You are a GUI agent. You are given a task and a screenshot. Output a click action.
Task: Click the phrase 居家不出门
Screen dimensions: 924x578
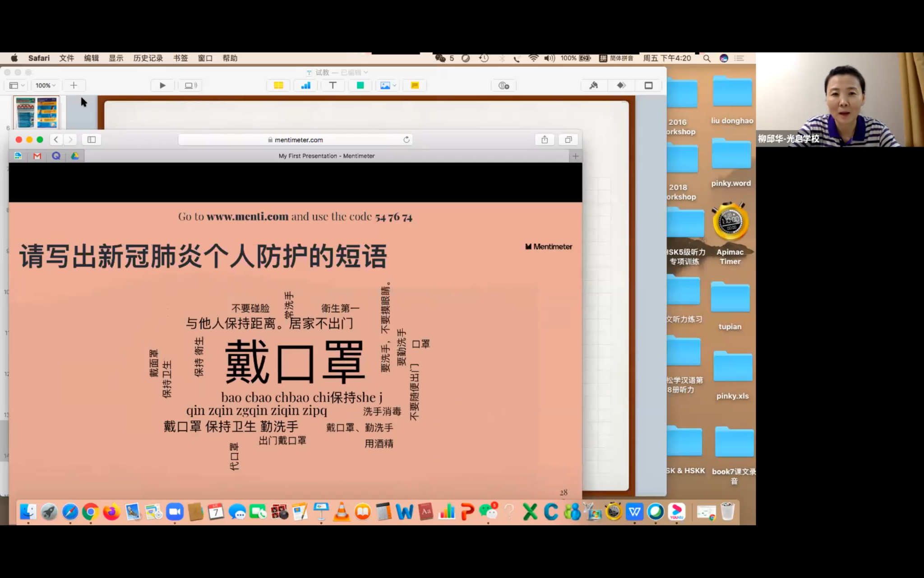tap(321, 323)
